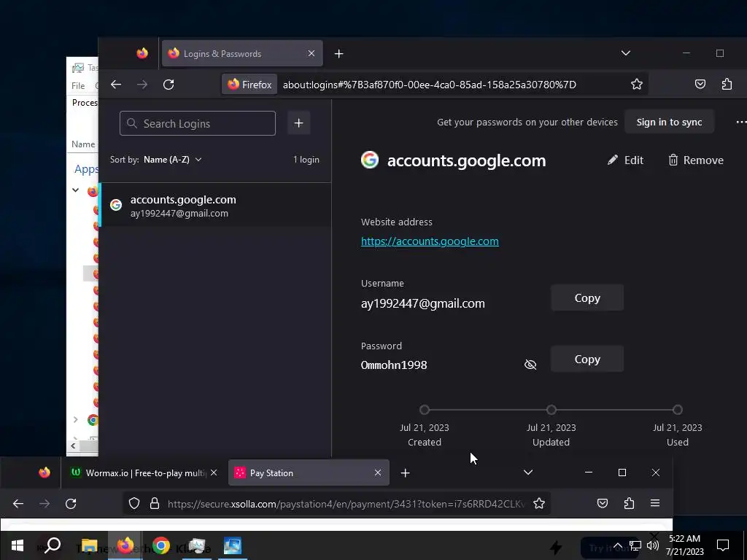
Task: Click the Firefox identity badge in address bar
Action: [x=249, y=85]
